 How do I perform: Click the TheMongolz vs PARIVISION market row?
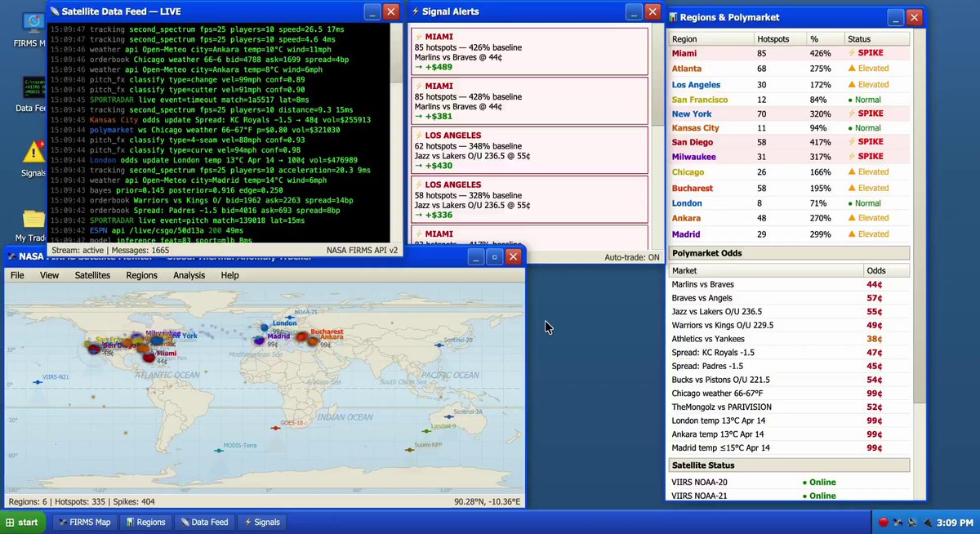point(789,407)
